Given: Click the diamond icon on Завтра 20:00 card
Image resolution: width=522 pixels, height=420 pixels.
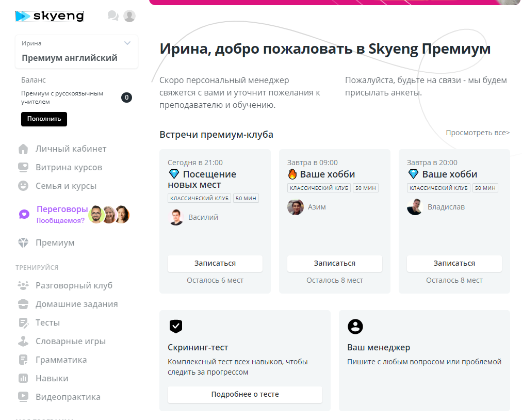Looking at the screenshot, I should click(x=413, y=174).
